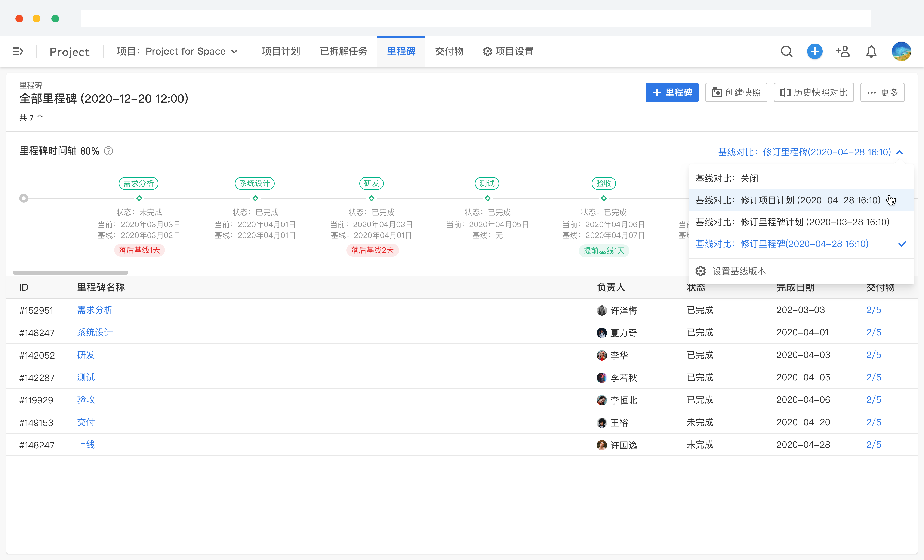This screenshot has width=924, height=560.
Task: Open the 交付 milestone link
Action: (x=86, y=423)
